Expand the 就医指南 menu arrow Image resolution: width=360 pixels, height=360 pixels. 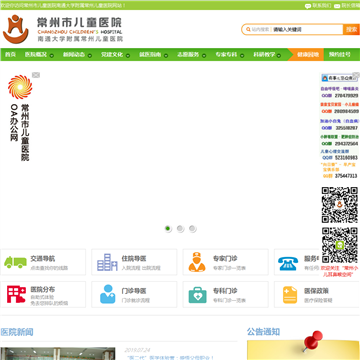tap(166, 56)
